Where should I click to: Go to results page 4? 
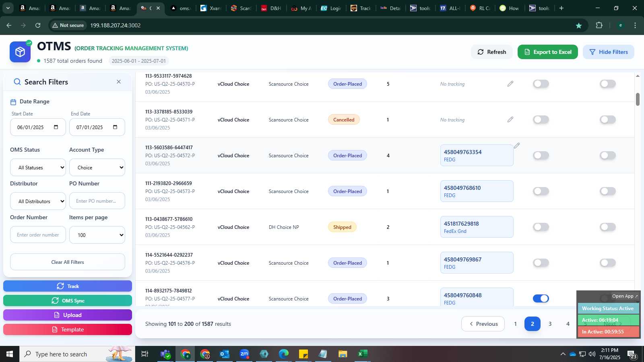[568, 324]
